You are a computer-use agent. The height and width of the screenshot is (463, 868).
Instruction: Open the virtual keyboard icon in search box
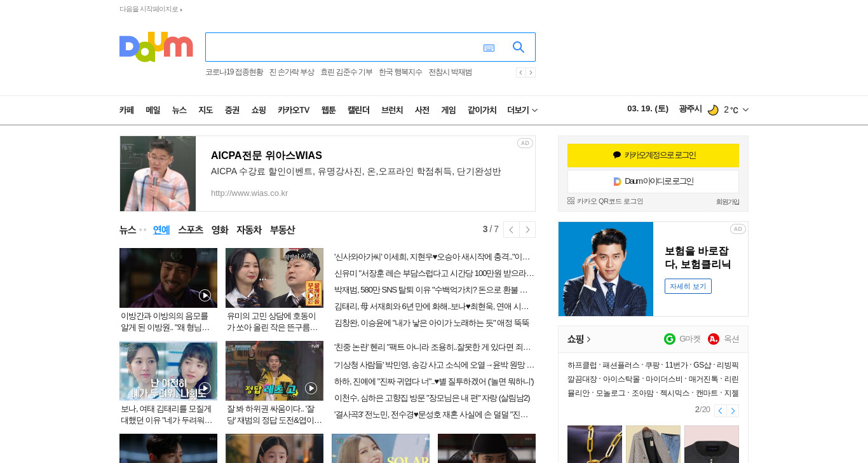[x=489, y=48]
